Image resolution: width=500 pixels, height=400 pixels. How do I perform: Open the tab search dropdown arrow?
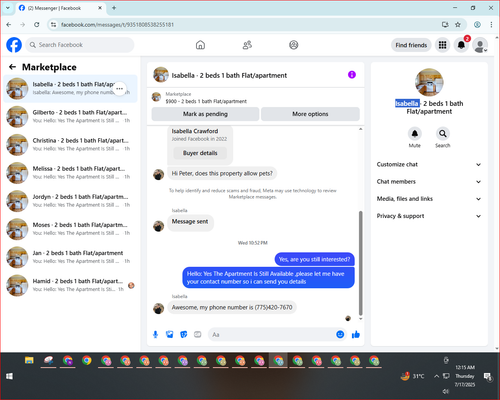coord(8,8)
